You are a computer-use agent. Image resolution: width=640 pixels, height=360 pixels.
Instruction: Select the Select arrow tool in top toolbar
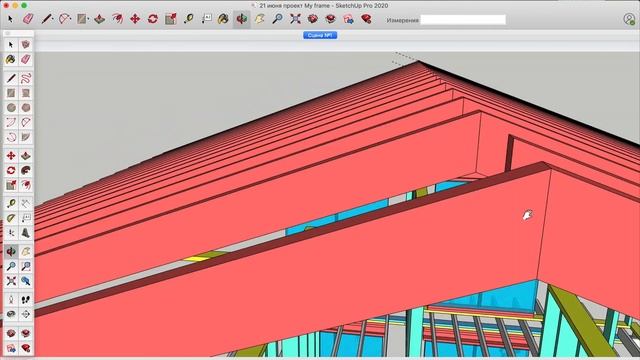coord(10,19)
